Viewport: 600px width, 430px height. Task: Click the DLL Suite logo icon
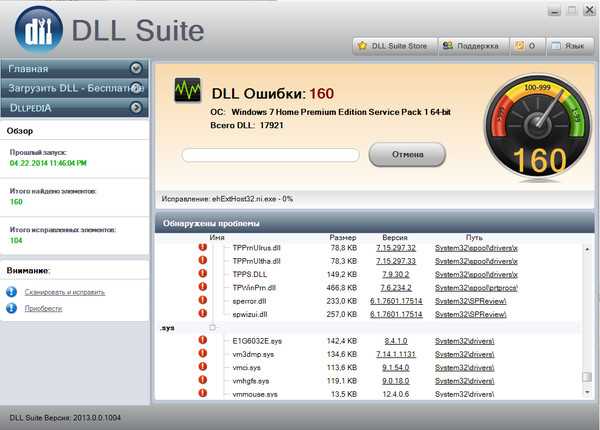[x=39, y=31]
